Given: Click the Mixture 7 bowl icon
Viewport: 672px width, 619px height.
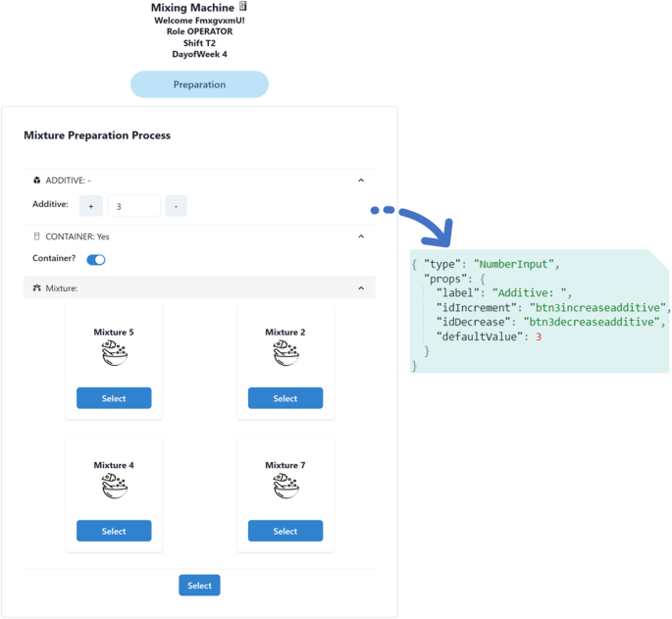Looking at the screenshot, I should 285,487.
